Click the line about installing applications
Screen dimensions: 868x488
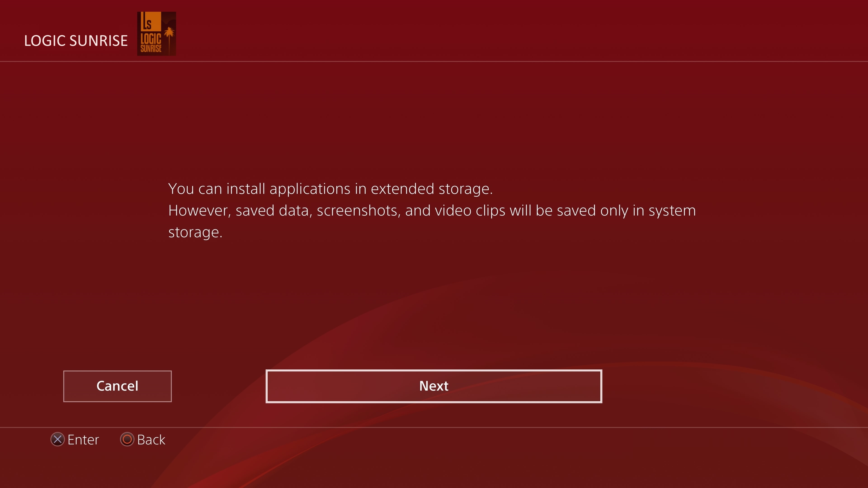click(x=330, y=189)
